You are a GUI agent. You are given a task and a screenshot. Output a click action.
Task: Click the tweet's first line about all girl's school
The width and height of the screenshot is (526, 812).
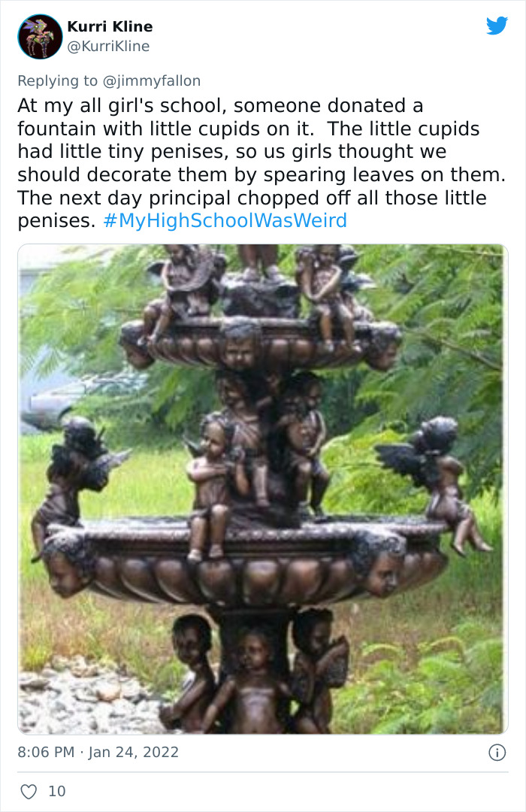pyautogui.click(x=221, y=106)
